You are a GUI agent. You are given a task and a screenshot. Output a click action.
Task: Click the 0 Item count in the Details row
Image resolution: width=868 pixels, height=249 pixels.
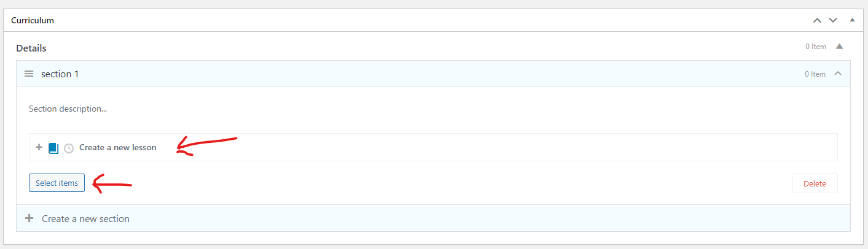click(816, 47)
